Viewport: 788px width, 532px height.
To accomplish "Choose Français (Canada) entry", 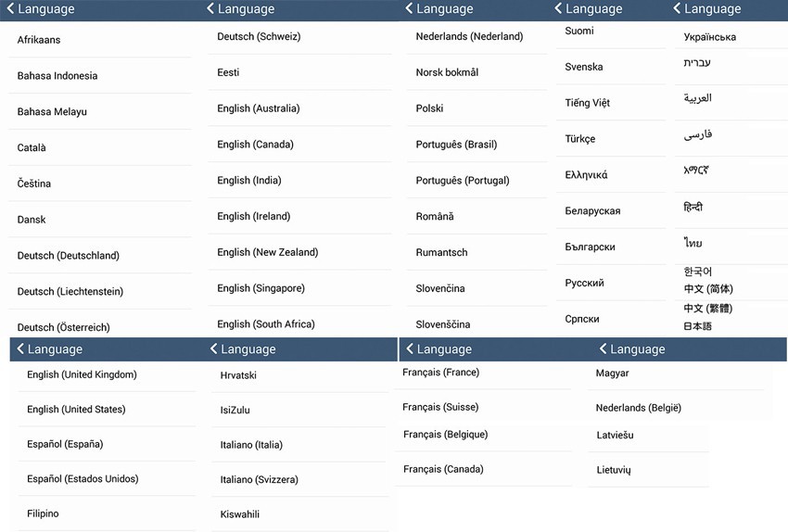I will [x=443, y=469].
